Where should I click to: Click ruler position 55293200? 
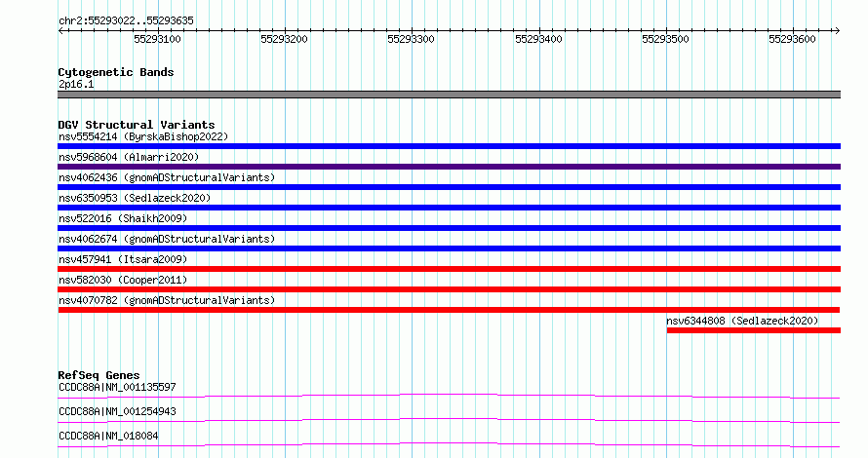[284, 39]
